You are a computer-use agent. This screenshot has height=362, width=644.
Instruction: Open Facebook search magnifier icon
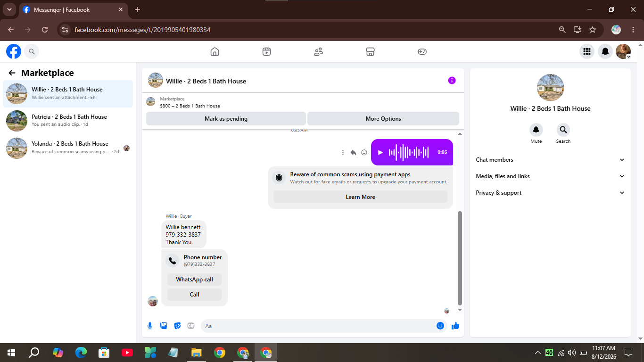pyautogui.click(x=32, y=51)
